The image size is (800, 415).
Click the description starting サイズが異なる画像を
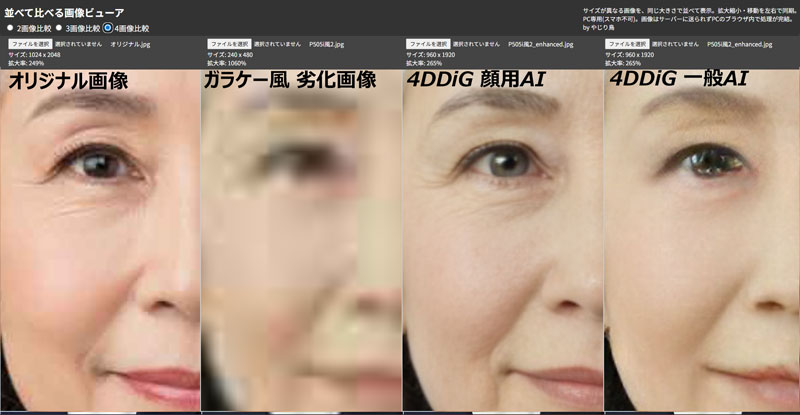click(x=689, y=15)
